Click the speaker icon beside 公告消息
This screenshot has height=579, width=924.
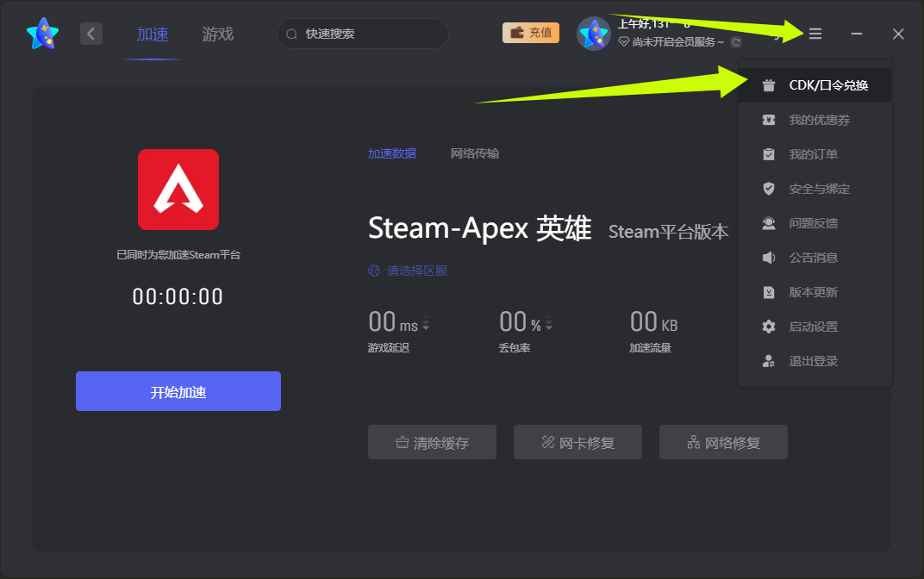(x=769, y=258)
